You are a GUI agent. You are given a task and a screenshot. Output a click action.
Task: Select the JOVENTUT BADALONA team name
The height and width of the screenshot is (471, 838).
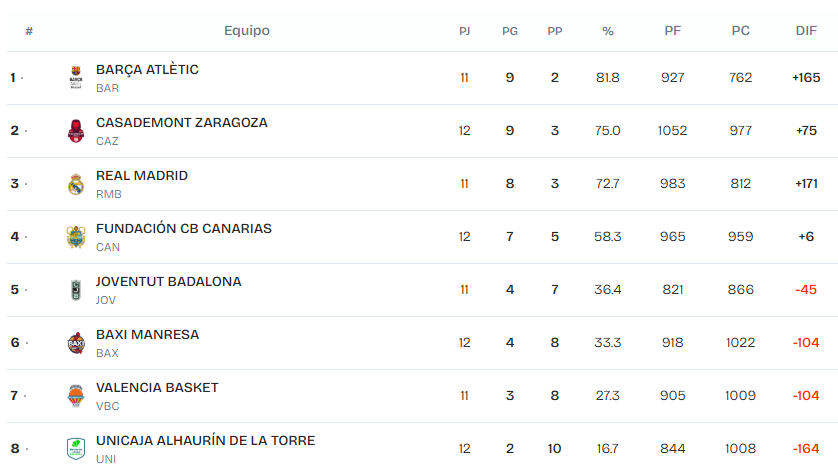(x=168, y=282)
